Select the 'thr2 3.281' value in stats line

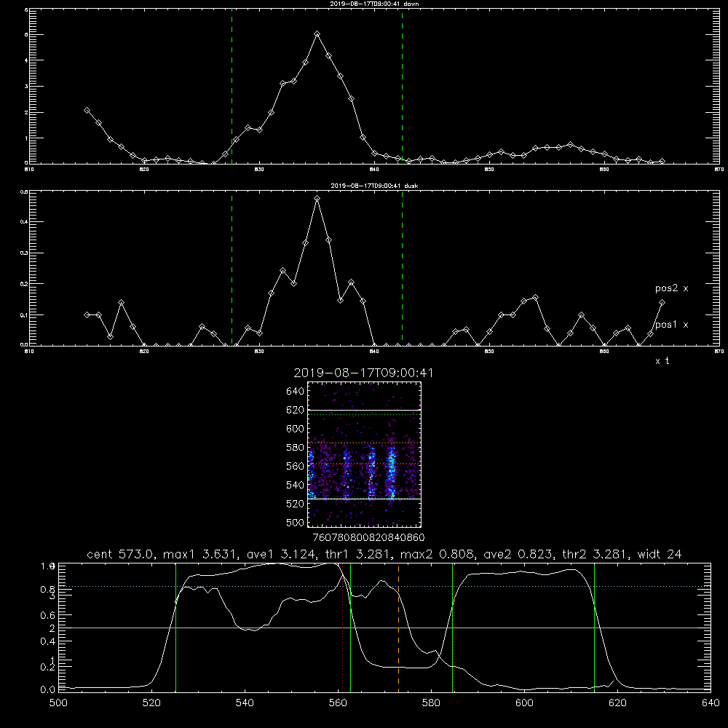[596, 554]
